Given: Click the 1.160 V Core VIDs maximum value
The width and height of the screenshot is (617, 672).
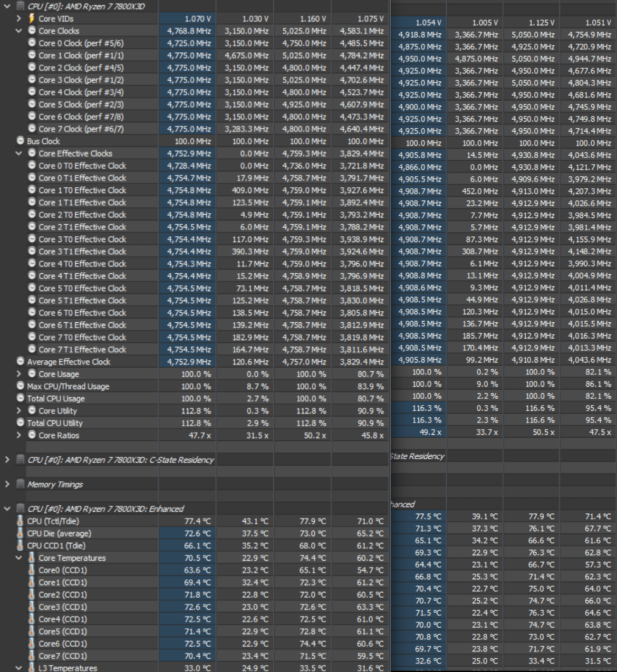Looking at the screenshot, I should pyautogui.click(x=313, y=19).
